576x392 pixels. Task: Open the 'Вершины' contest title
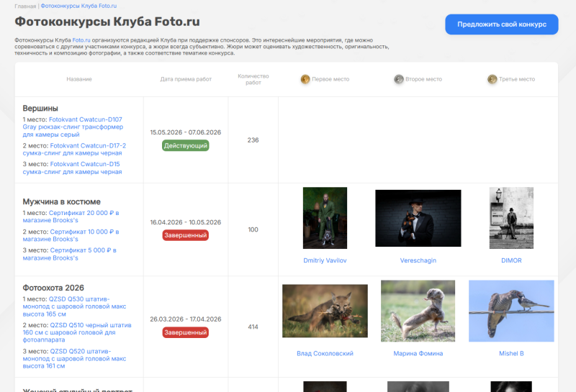[40, 109]
